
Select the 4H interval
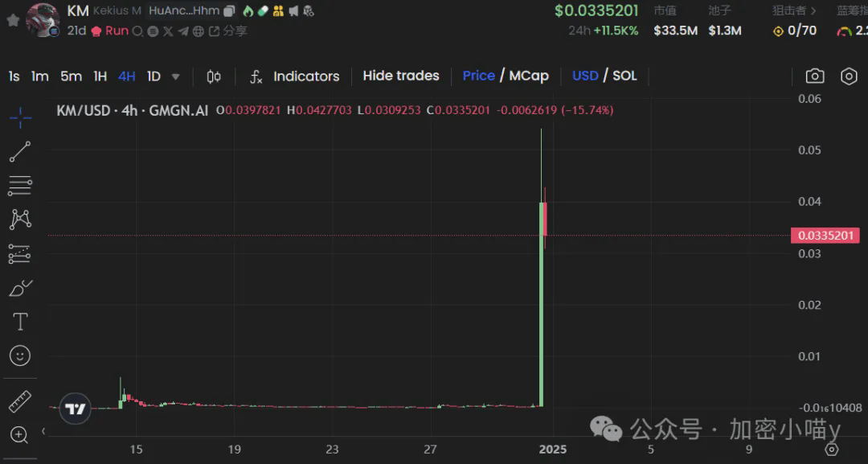click(x=127, y=76)
